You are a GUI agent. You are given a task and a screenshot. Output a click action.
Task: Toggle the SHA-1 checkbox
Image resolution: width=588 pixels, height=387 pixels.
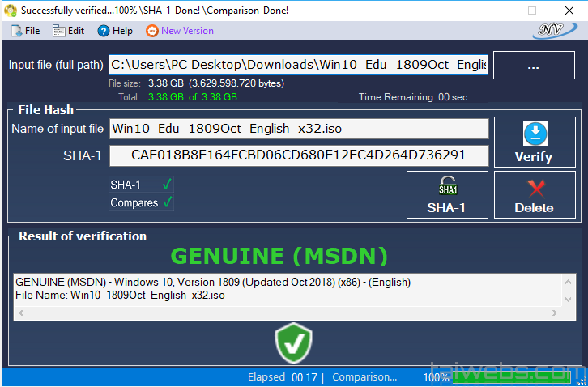tap(167, 185)
